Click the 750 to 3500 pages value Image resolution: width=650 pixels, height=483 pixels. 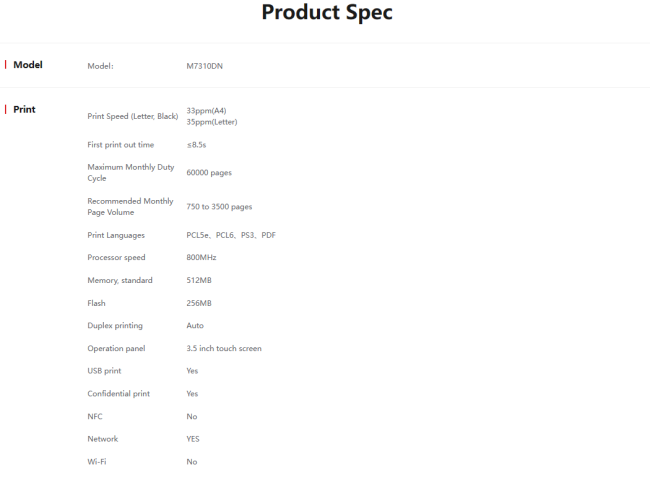click(219, 207)
